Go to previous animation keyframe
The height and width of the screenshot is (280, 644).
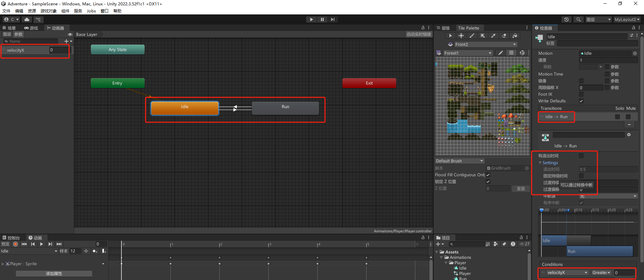point(33,244)
